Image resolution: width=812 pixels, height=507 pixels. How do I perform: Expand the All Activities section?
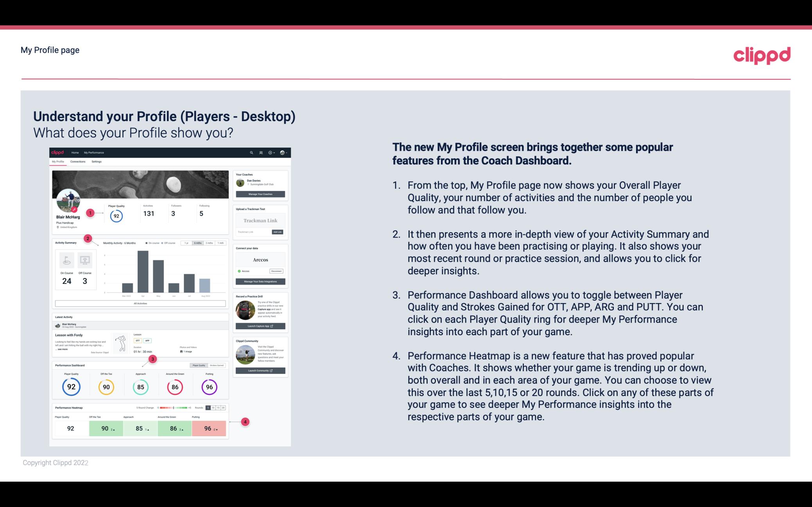(140, 304)
